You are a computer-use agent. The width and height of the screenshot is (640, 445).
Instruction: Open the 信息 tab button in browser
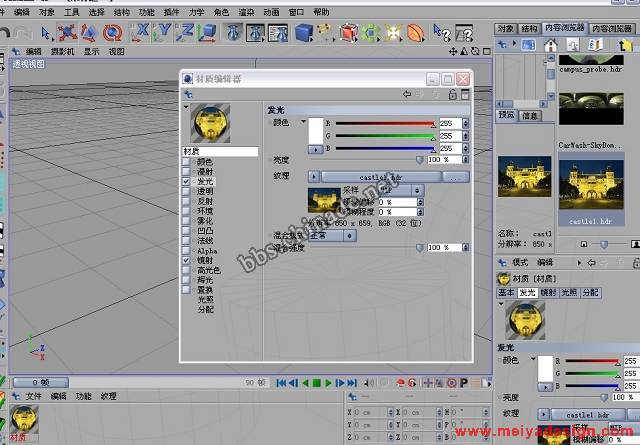tap(529, 116)
